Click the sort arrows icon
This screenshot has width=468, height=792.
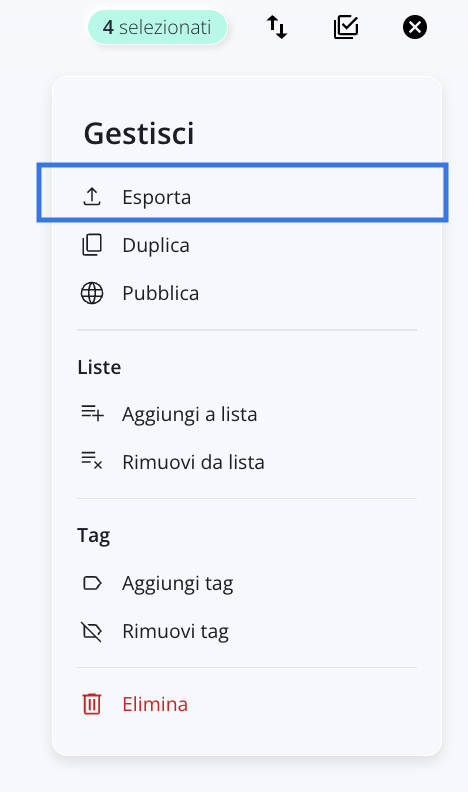(277, 27)
